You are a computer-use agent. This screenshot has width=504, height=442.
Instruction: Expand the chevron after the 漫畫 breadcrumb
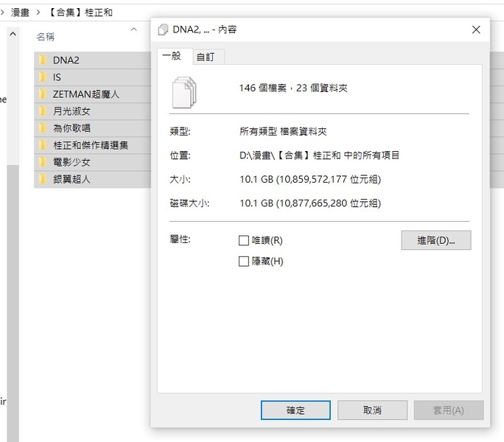coord(38,13)
